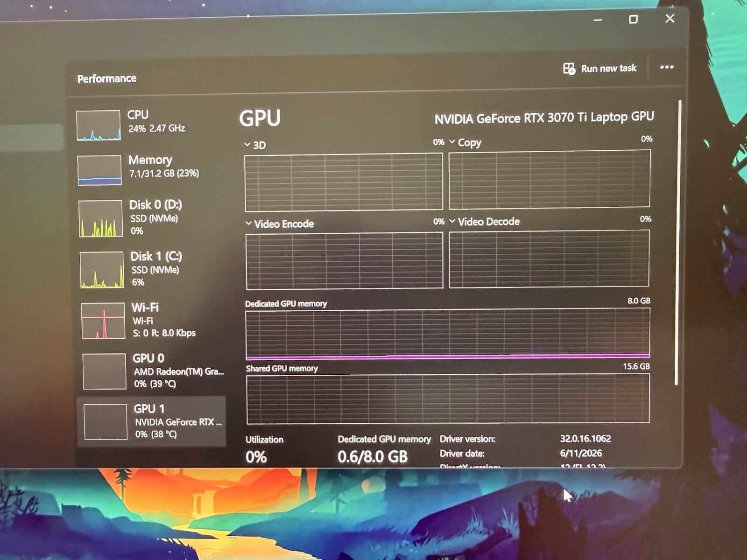Click the Run new task button label
This screenshot has width=747, height=560.
[608, 69]
